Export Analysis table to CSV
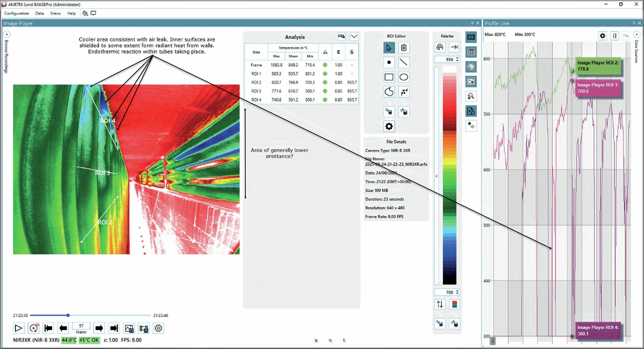 [x=341, y=36]
